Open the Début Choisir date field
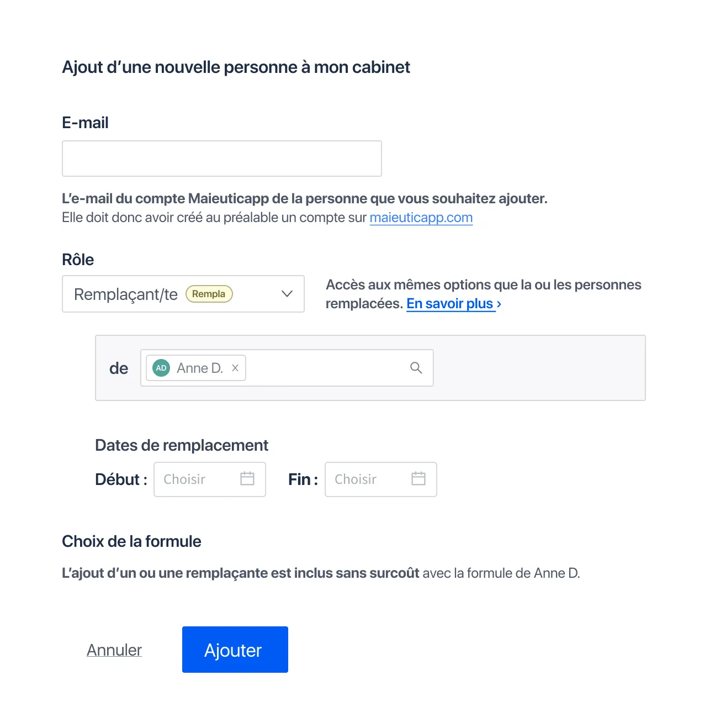 (x=193, y=479)
